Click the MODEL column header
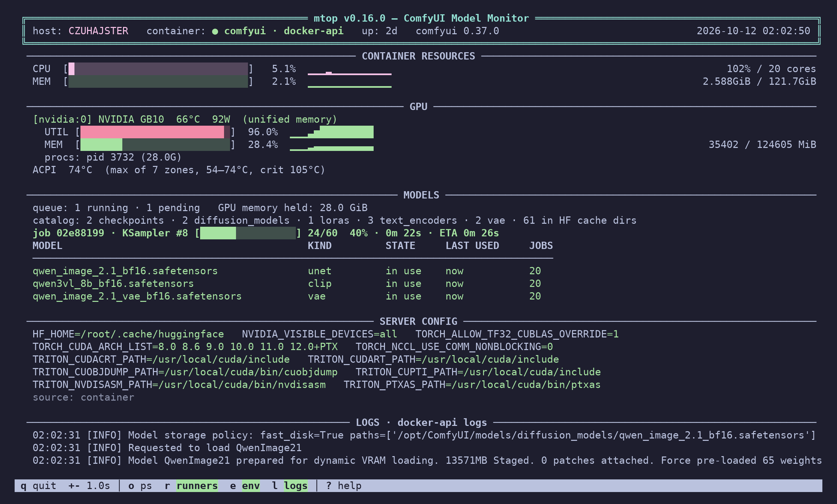 coord(47,246)
